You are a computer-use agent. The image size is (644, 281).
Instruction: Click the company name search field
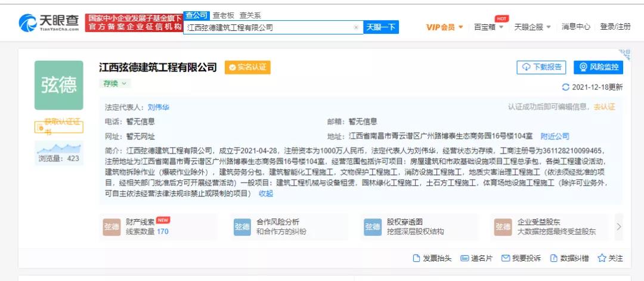click(267, 27)
